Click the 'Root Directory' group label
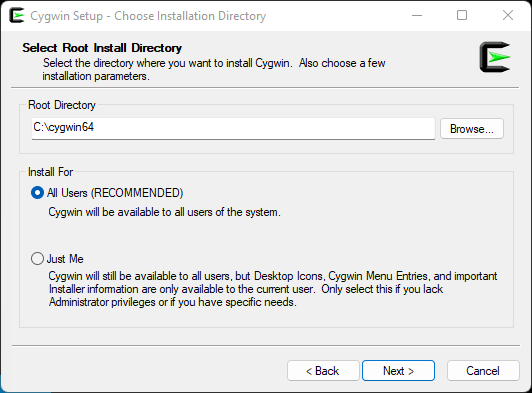532x393 pixels. click(62, 105)
